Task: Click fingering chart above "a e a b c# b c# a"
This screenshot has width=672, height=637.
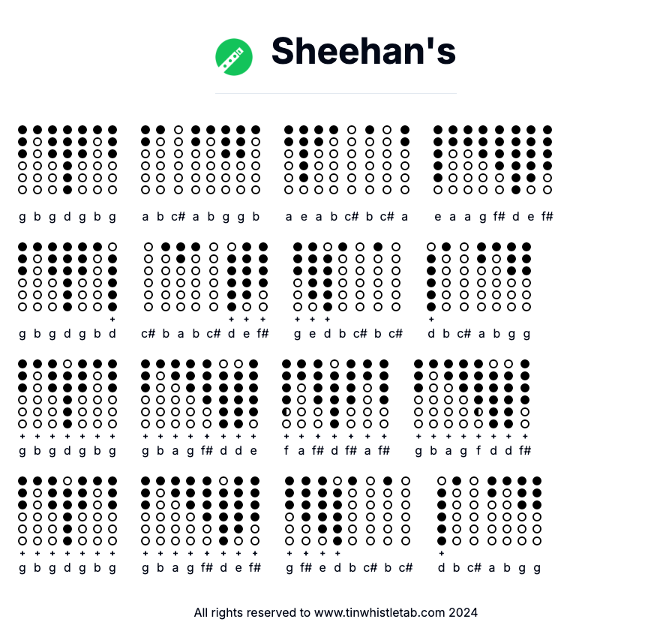Action: [x=346, y=160]
